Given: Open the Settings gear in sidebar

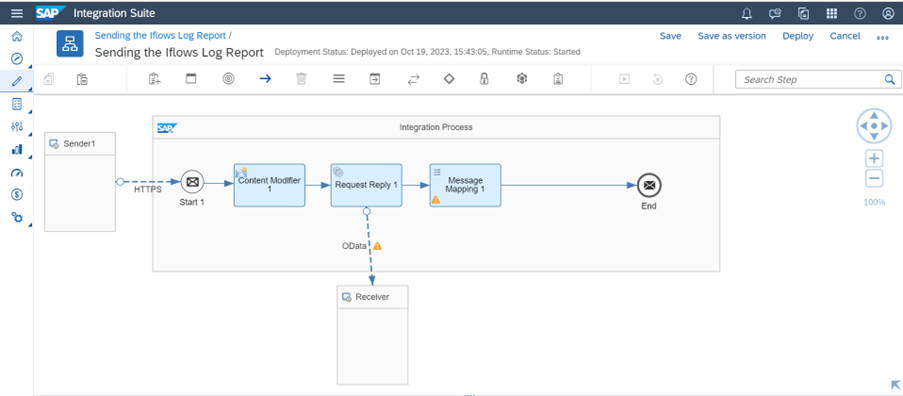Looking at the screenshot, I should pyautogui.click(x=17, y=217).
